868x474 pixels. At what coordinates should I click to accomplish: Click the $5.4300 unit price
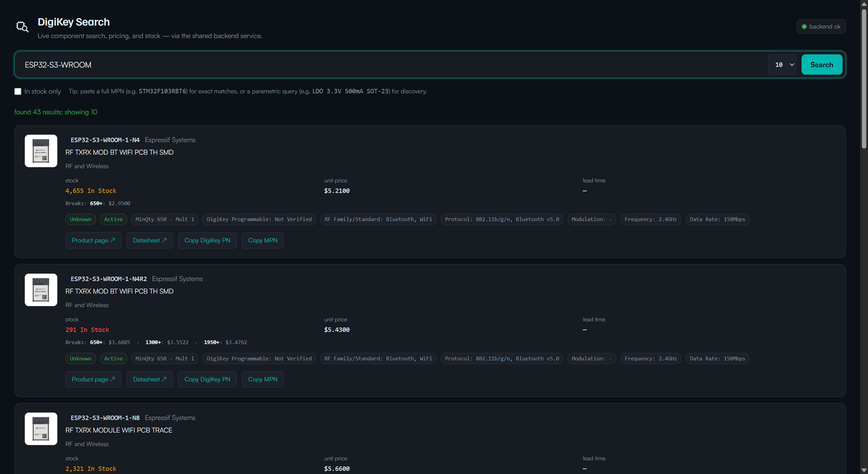click(x=337, y=330)
